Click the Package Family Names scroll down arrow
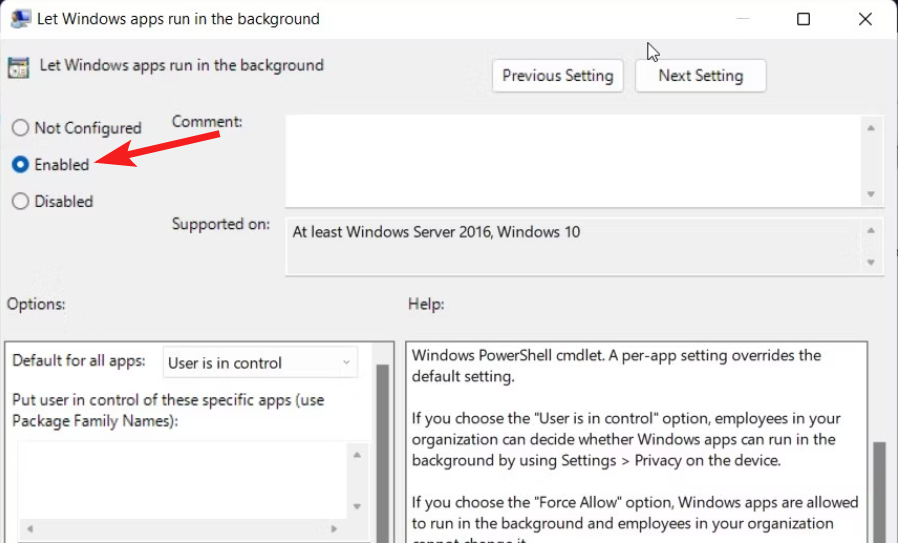 357,506
